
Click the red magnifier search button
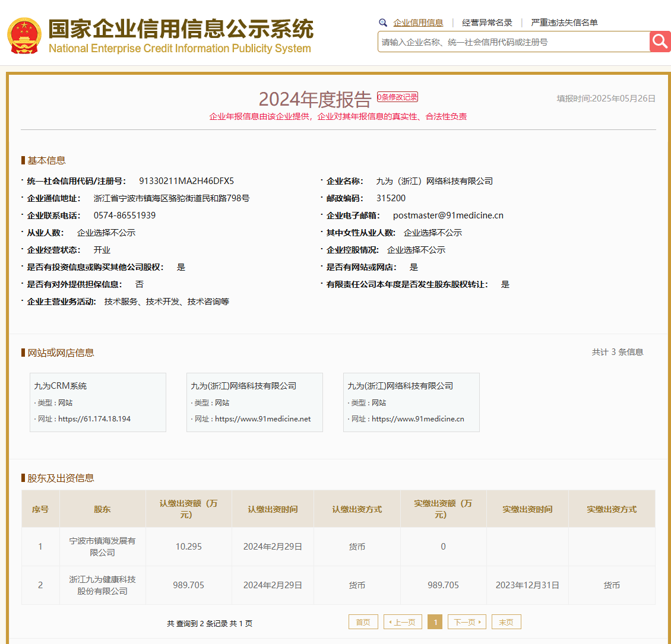tap(660, 42)
